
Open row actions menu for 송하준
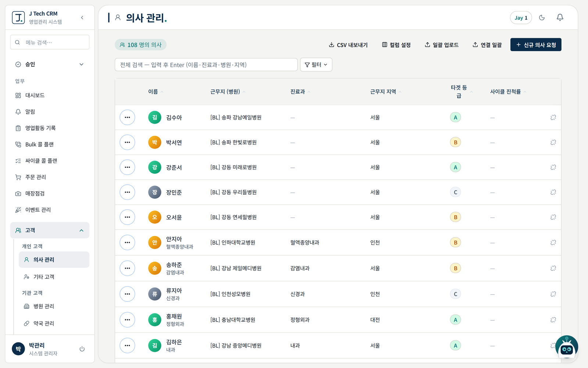coord(127,268)
